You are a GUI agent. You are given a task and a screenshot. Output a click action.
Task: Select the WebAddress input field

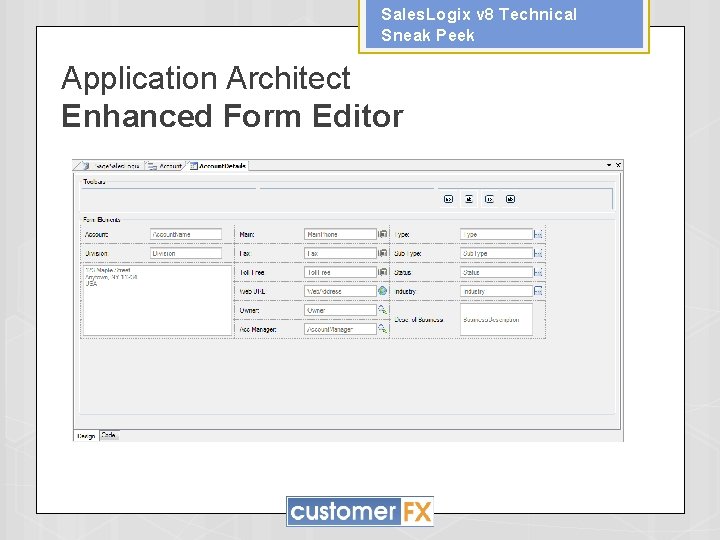(x=340, y=291)
